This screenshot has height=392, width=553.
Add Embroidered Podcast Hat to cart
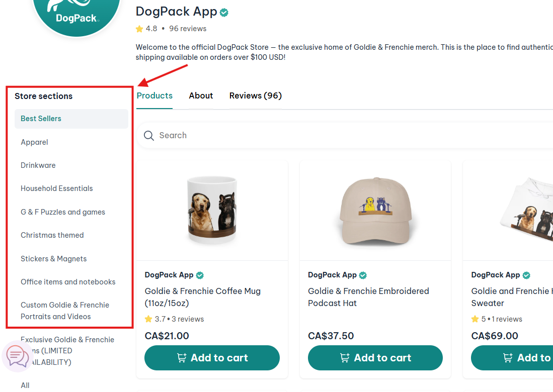coord(375,358)
